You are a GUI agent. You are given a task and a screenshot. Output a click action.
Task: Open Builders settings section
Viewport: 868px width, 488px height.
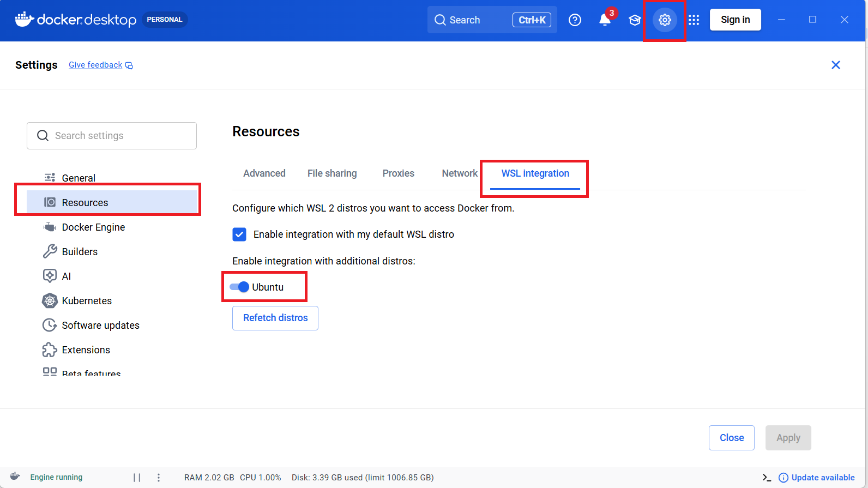pos(112,251)
